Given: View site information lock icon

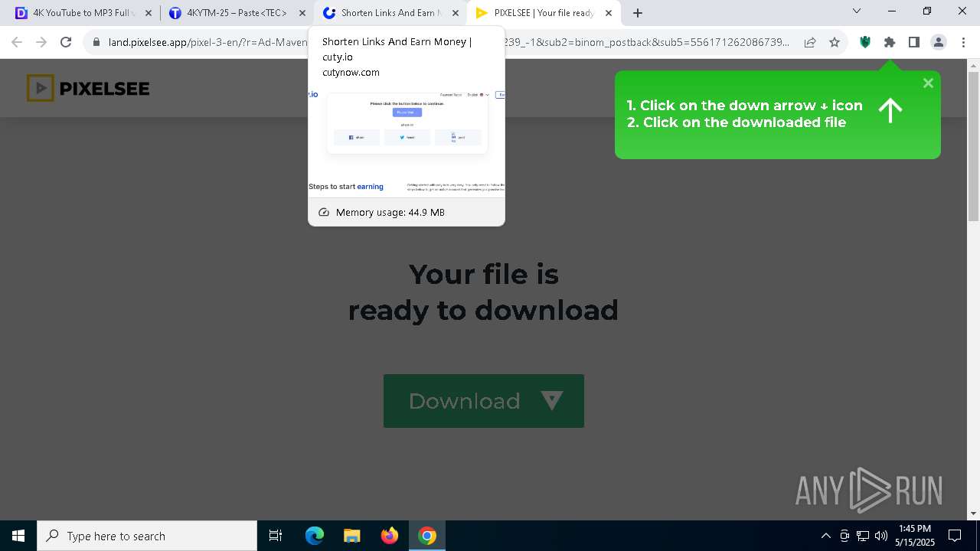Looking at the screenshot, I should coord(96,43).
